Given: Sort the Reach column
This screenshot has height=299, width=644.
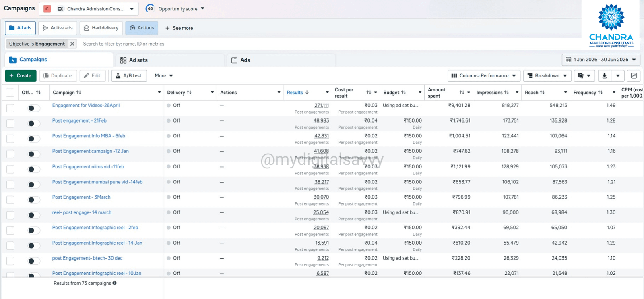Looking at the screenshot, I should 542,93.
